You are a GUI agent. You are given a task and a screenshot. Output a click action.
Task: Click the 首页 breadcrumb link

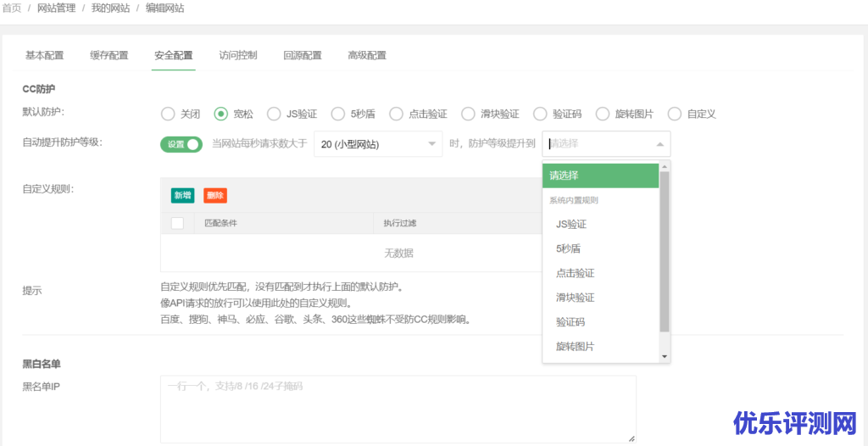tap(11, 8)
